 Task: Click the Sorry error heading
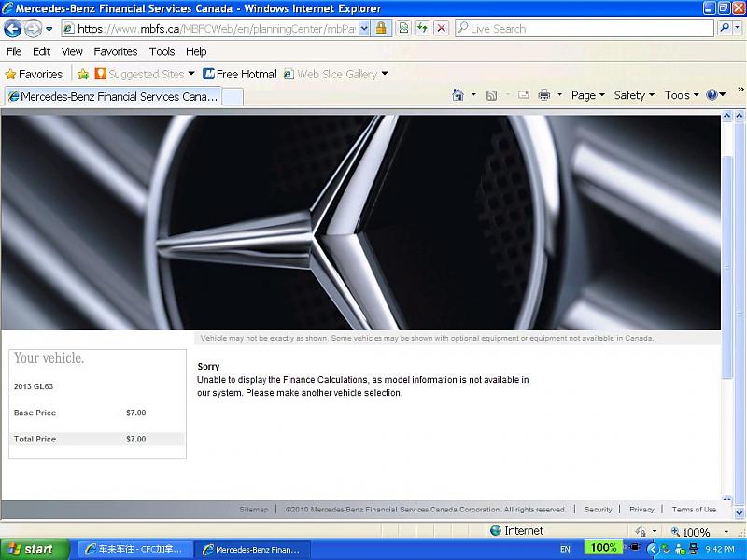point(208,367)
